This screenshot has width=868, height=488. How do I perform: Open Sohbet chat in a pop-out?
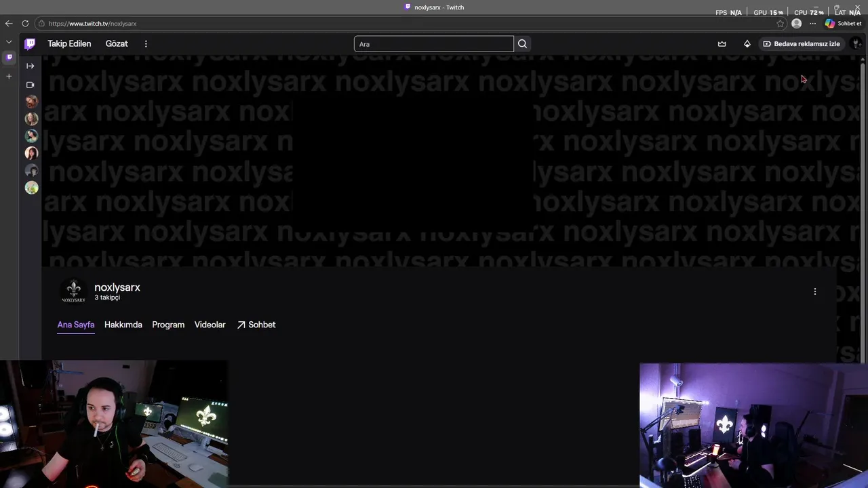point(256,325)
